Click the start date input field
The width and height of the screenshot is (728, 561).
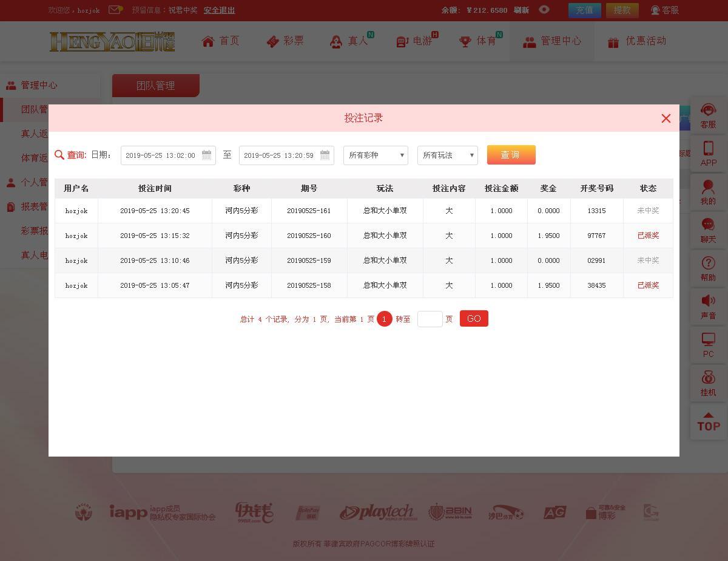click(168, 155)
